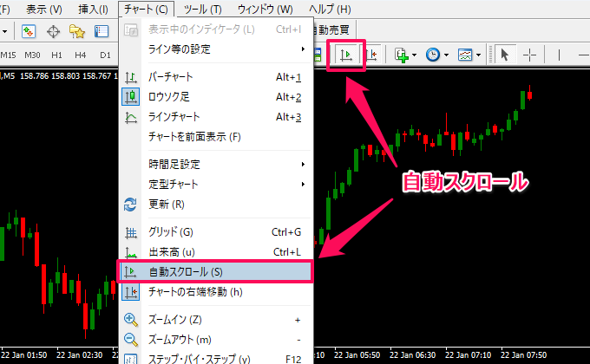The image size is (590, 364).
Task: Switch timeframe to D1
Action: coord(105,55)
